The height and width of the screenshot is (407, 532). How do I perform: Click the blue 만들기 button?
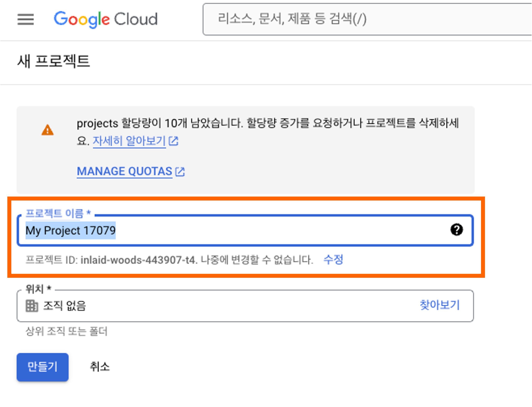[x=43, y=367]
